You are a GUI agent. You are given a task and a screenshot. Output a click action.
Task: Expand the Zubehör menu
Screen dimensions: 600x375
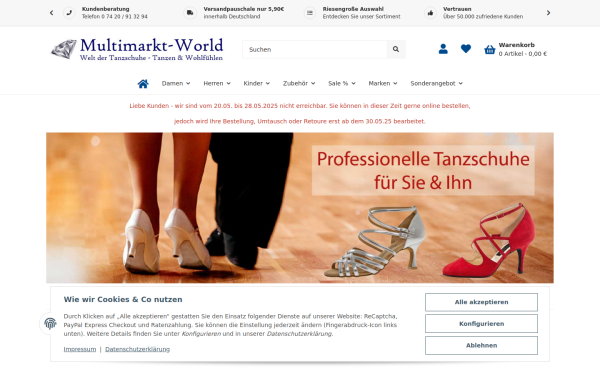coord(299,83)
